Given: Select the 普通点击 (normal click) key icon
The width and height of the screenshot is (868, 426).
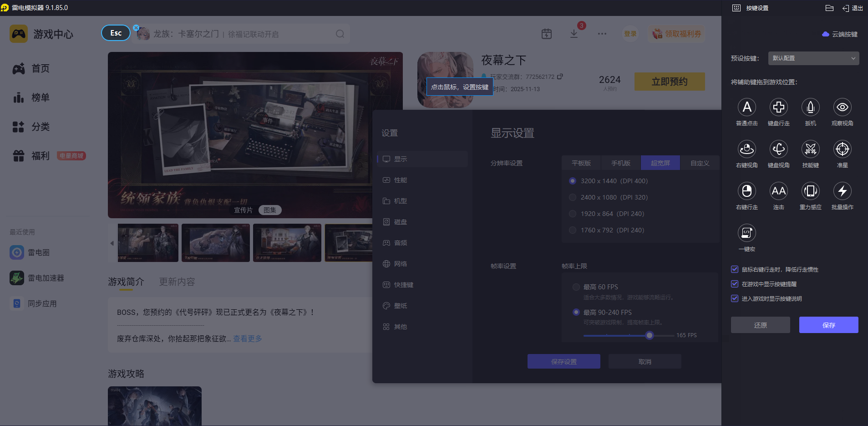Looking at the screenshot, I should coord(746,108).
